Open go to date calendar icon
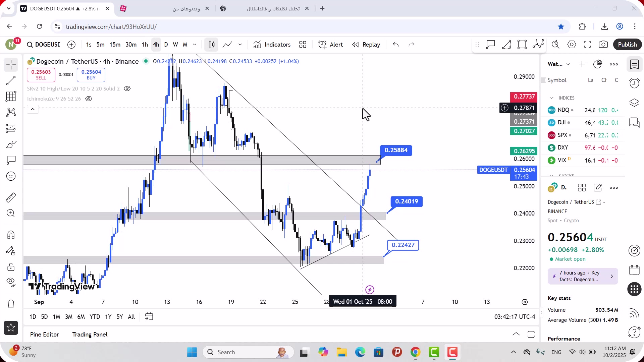 click(x=149, y=317)
